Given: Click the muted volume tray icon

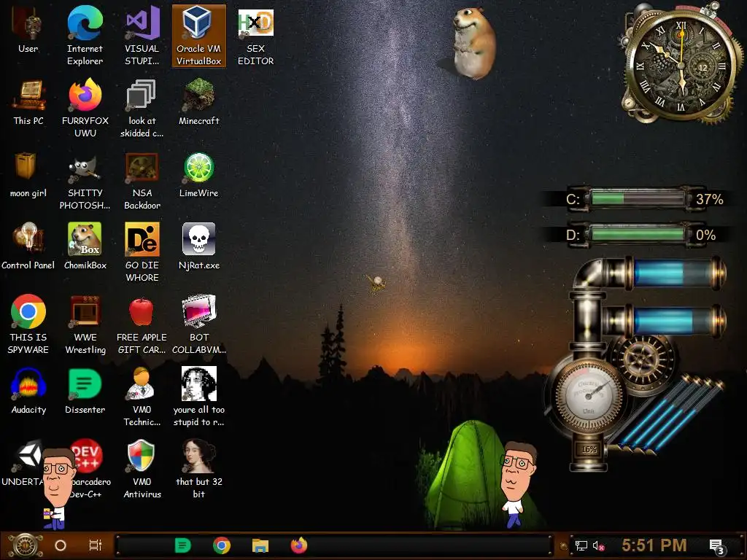Looking at the screenshot, I should [598, 546].
